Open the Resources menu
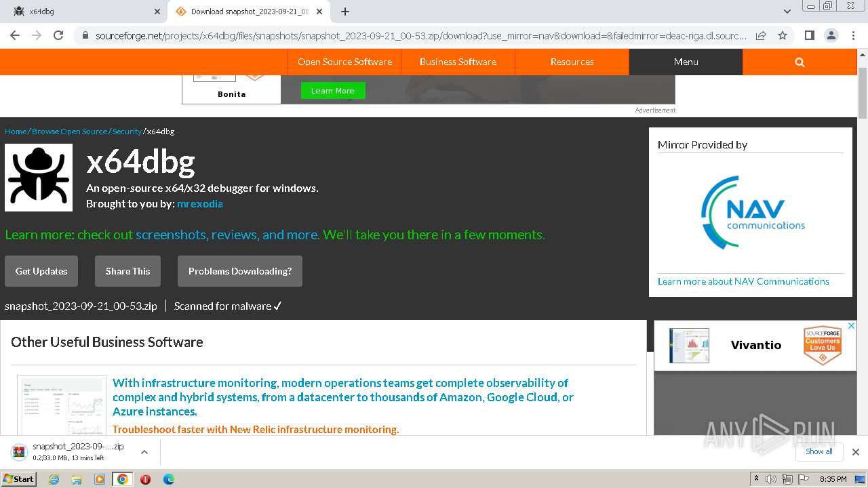868x488 pixels. click(572, 62)
